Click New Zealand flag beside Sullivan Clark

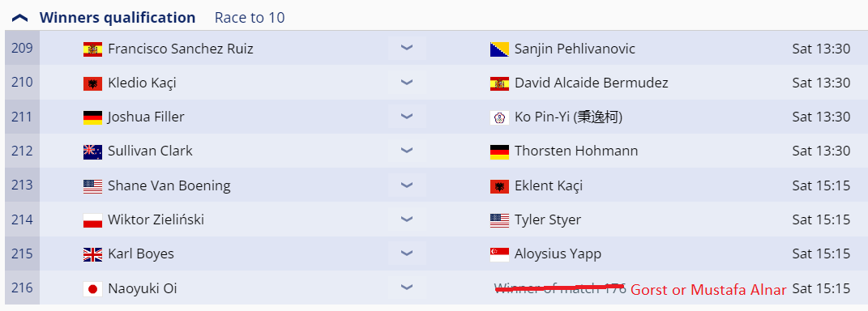92,151
